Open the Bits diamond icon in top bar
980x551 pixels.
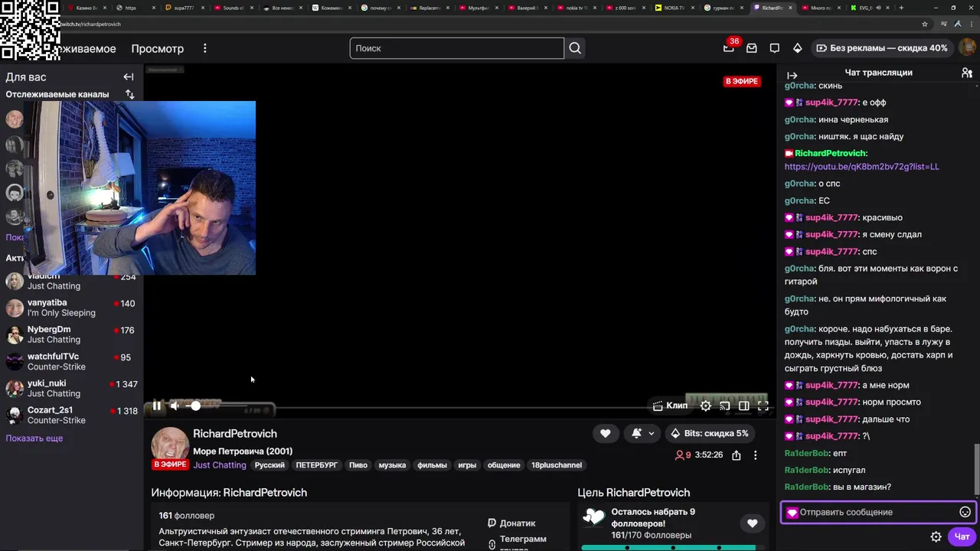pyautogui.click(x=798, y=48)
